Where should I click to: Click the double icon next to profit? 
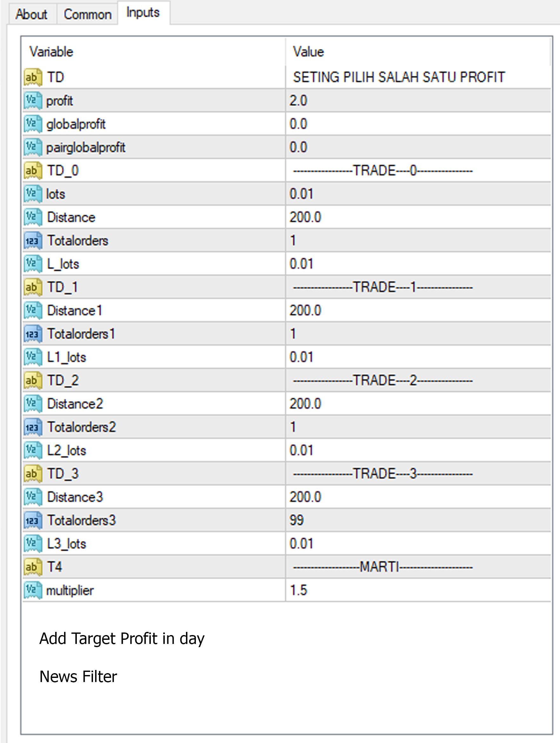(33, 100)
